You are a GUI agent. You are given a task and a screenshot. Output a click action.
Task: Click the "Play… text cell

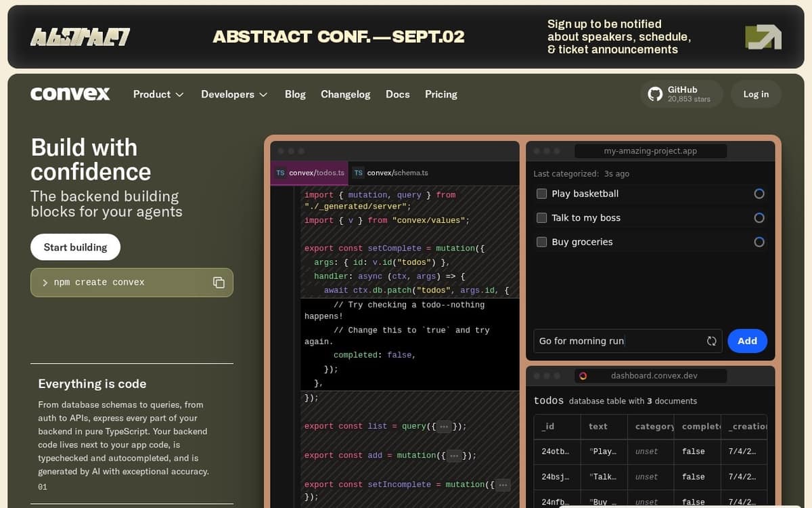click(x=604, y=452)
